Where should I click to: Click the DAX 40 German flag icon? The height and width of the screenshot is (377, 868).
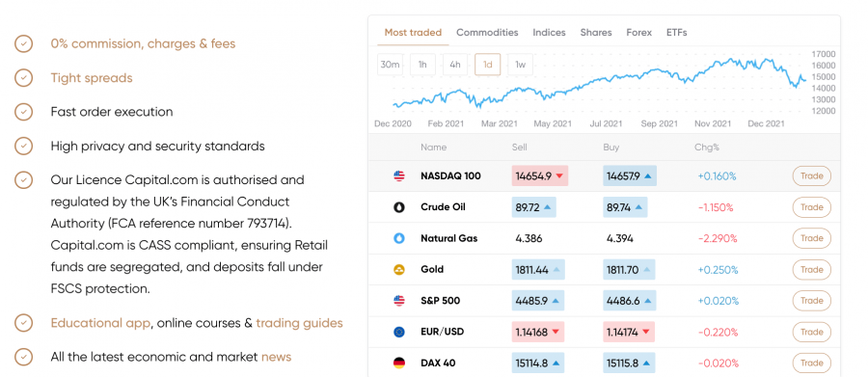[x=399, y=364]
